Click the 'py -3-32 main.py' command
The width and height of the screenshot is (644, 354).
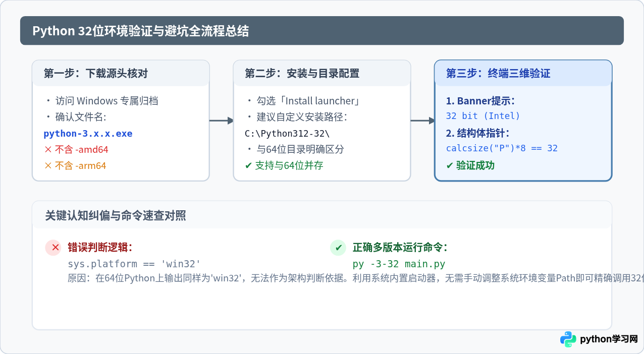(399, 264)
